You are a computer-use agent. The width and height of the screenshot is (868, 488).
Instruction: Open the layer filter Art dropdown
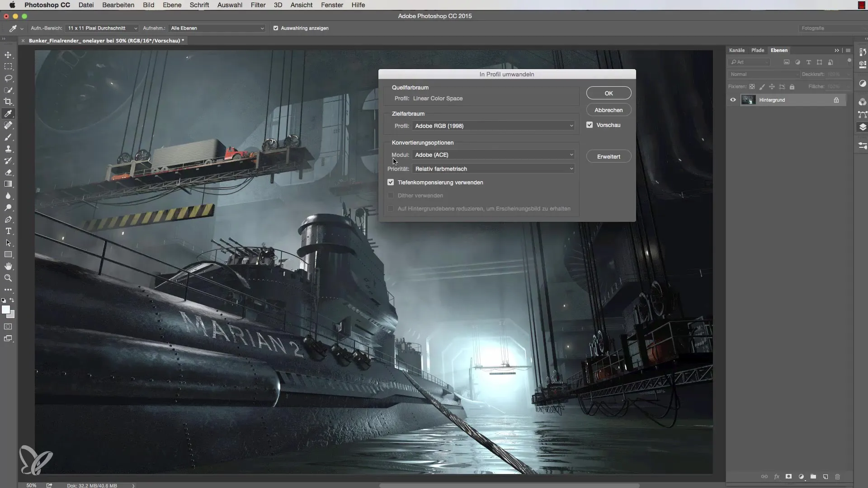pos(749,62)
